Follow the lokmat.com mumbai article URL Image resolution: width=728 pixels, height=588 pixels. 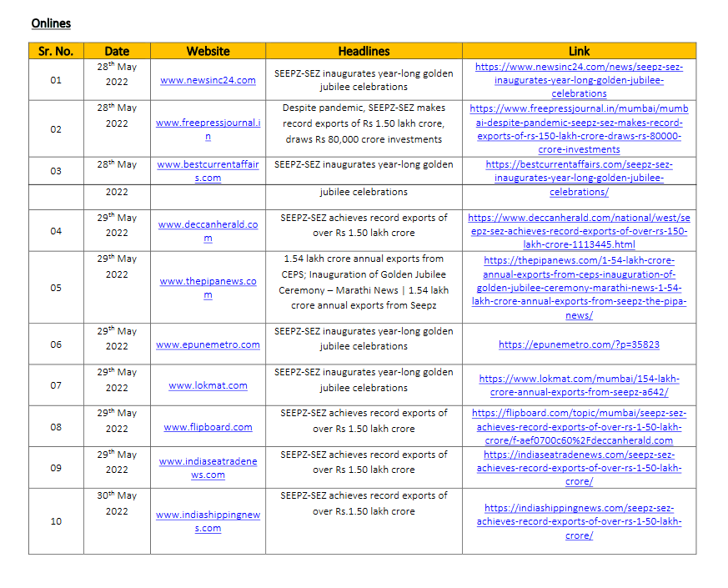579,385
